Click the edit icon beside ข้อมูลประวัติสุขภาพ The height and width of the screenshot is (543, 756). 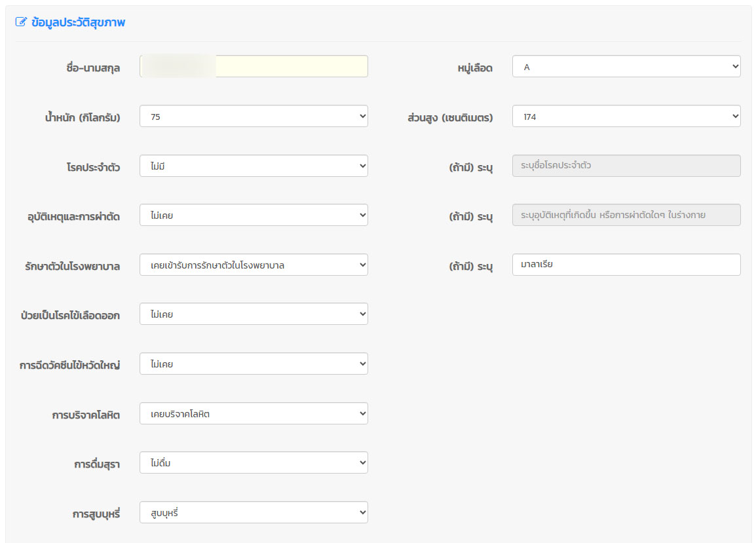[21, 22]
